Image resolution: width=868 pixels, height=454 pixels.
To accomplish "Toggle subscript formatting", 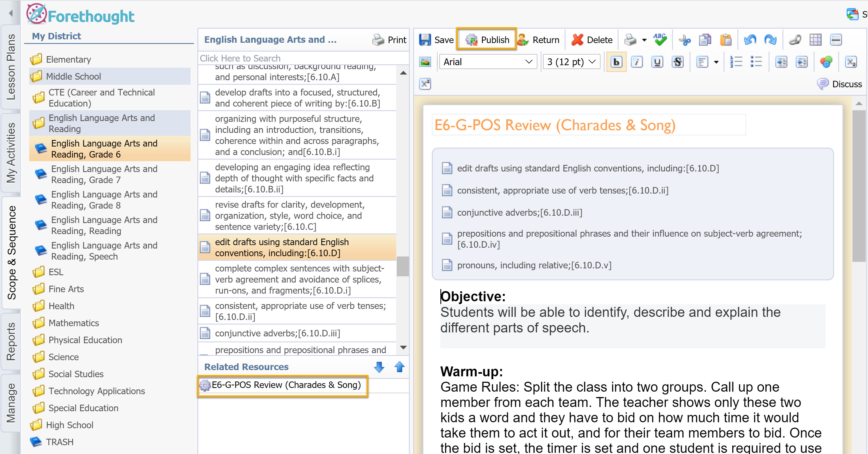I will pos(850,62).
